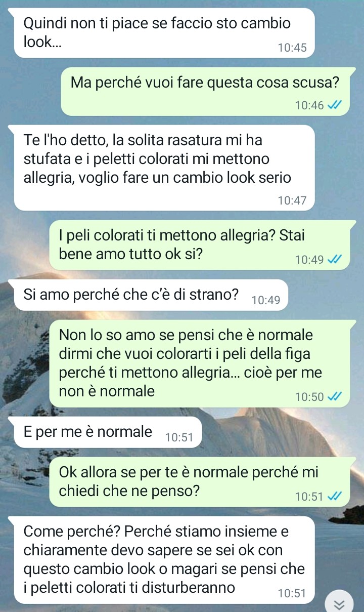Click blue read ticks on 'Stai bene amo' message
Viewport: 364px width, 612px height.
tap(335, 260)
